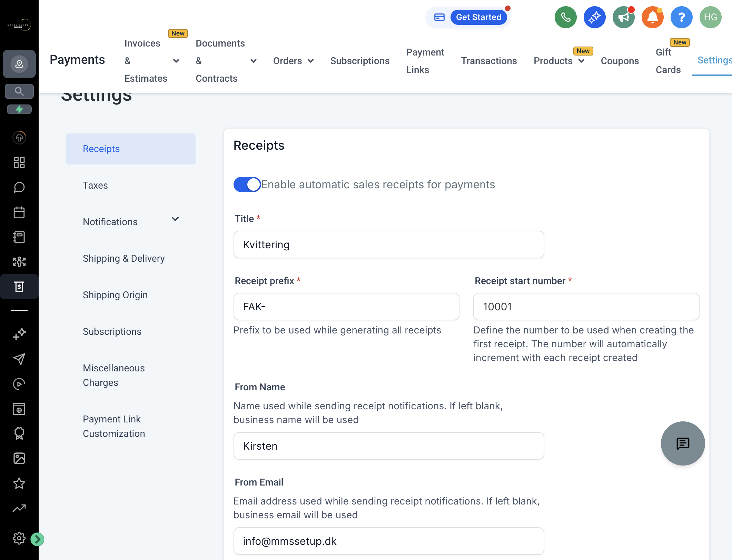Viewport: 732px width, 560px height.
Task: Open the phone dialer icon
Action: click(565, 17)
